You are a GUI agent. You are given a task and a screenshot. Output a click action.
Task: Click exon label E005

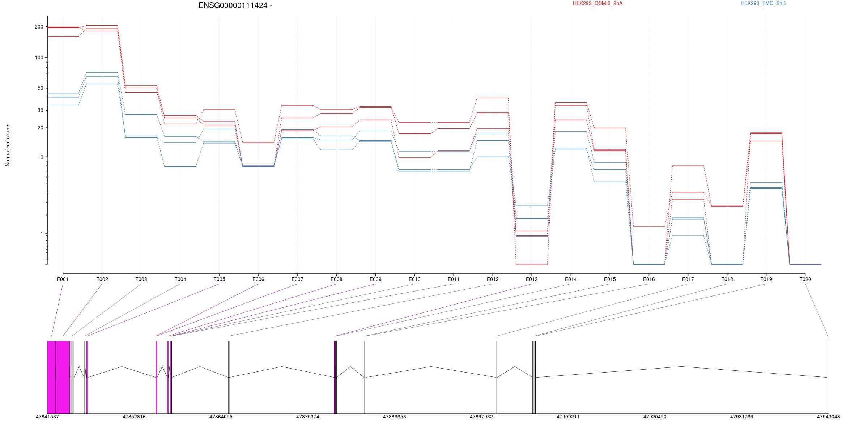pos(219,279)
